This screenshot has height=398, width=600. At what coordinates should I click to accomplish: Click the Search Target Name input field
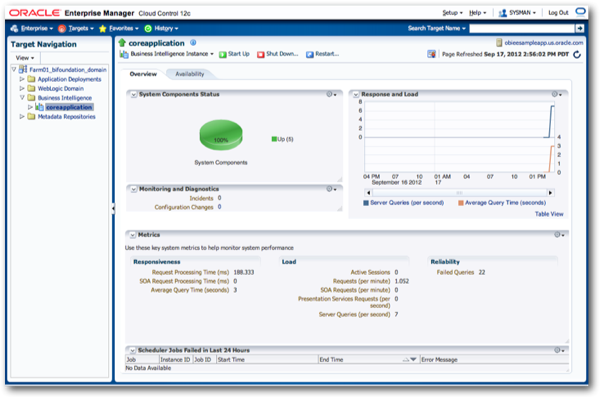522,28
